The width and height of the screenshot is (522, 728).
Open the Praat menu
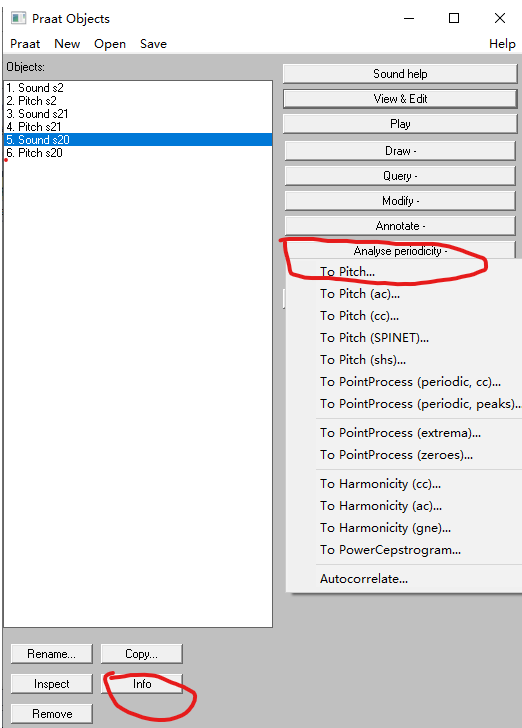[25, 44]
